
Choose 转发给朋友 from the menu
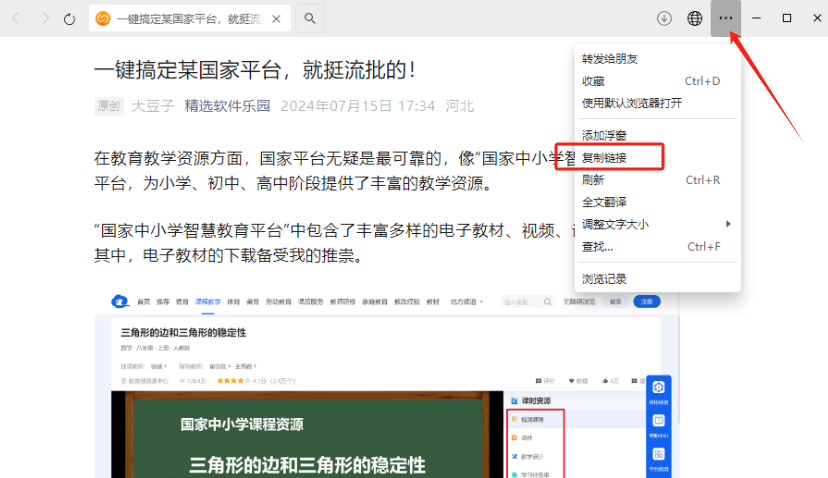pos(610,59)
